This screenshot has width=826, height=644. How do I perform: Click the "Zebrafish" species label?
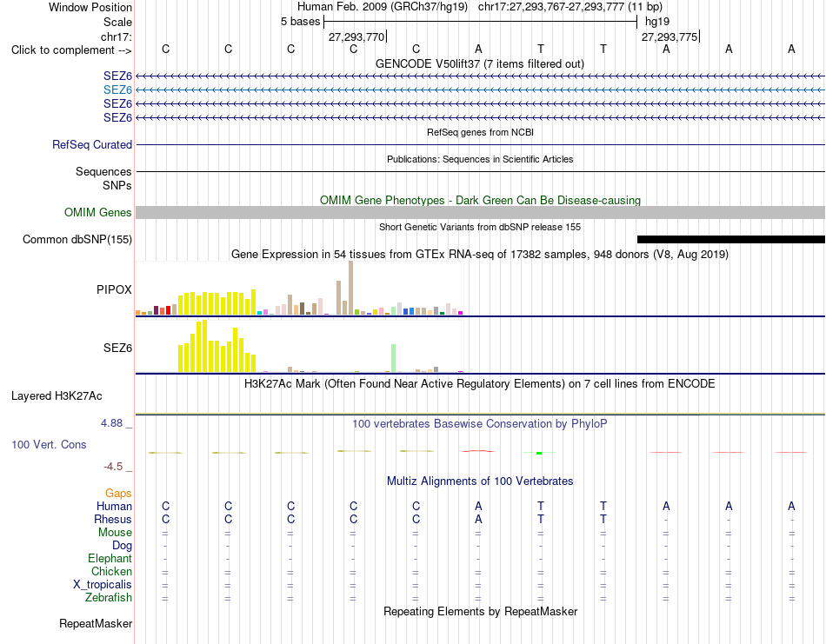[109, 598]
